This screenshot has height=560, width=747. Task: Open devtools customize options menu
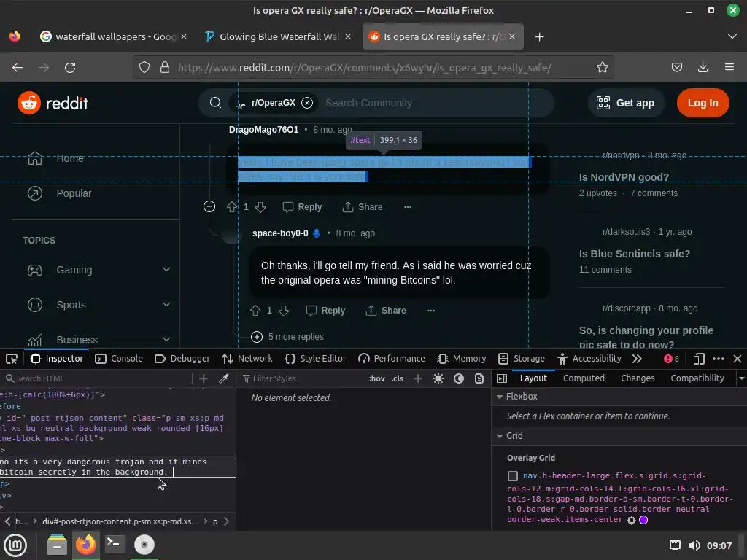pos(719,359)
